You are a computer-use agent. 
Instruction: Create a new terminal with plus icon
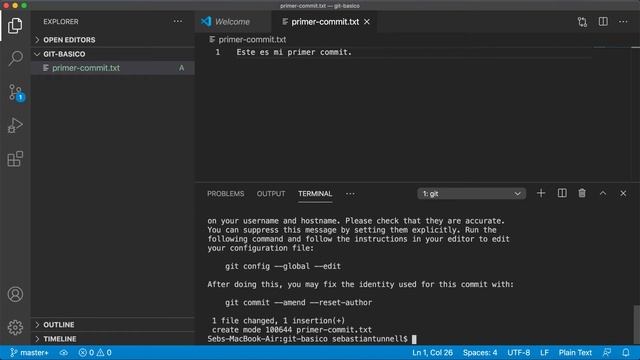tap(541, 193)
